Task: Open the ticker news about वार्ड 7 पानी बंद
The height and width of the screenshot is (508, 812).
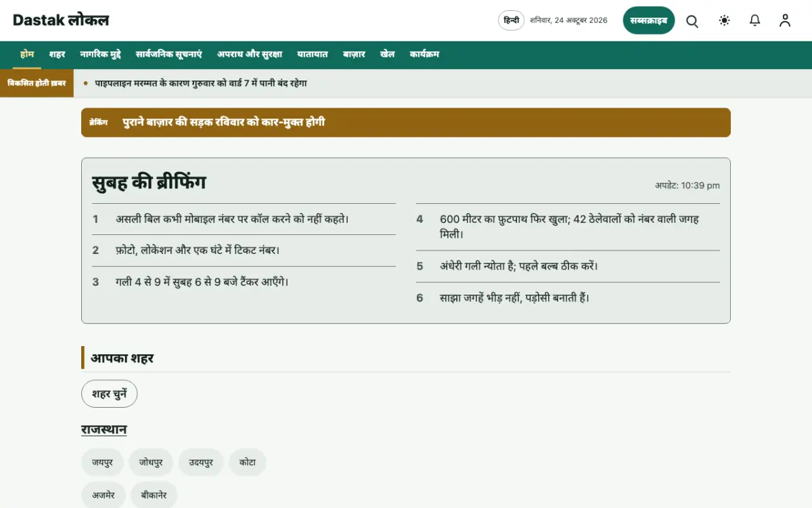Action: pyautogui.click(x=201, y=83)
